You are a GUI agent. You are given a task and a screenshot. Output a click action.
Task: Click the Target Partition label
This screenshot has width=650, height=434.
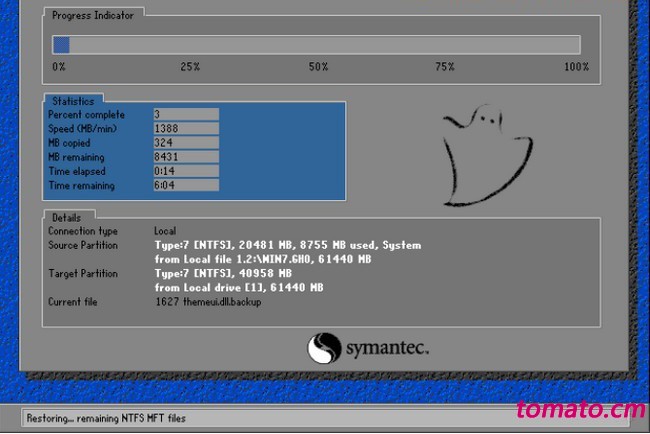[83, 274]
